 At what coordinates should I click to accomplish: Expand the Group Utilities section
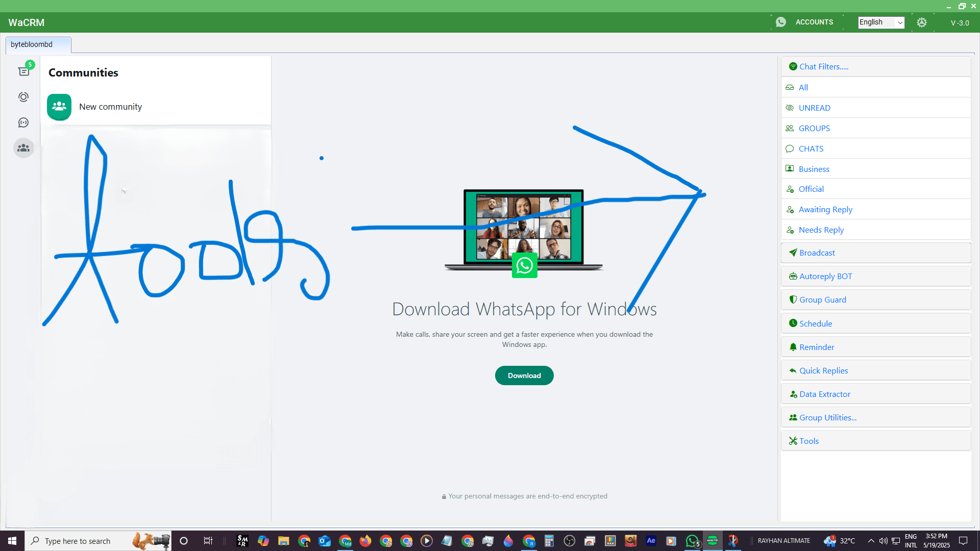876,417
